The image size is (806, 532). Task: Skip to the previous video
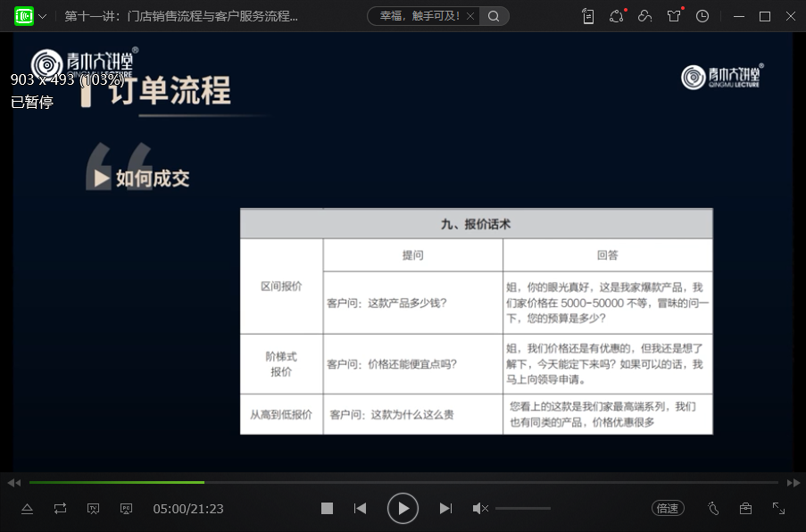[x=360, y=508]
